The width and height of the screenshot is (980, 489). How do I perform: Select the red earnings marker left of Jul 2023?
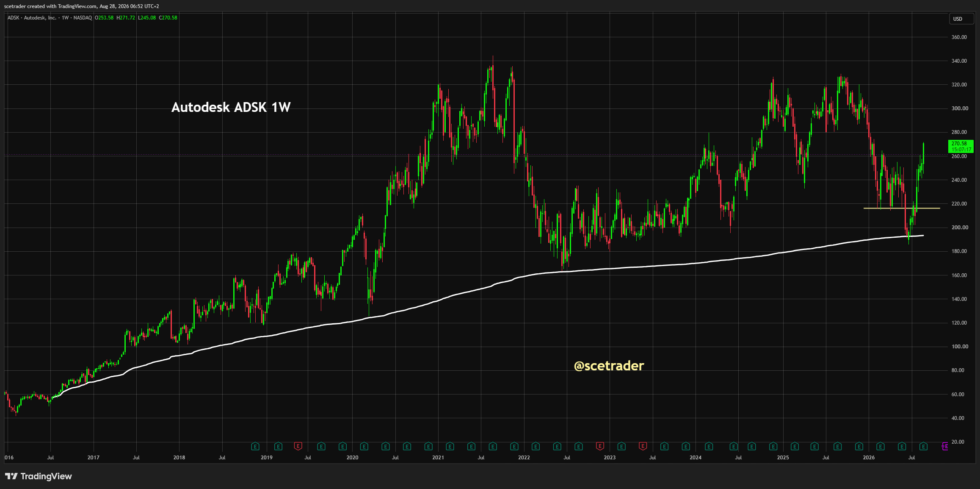coord(643,446)
